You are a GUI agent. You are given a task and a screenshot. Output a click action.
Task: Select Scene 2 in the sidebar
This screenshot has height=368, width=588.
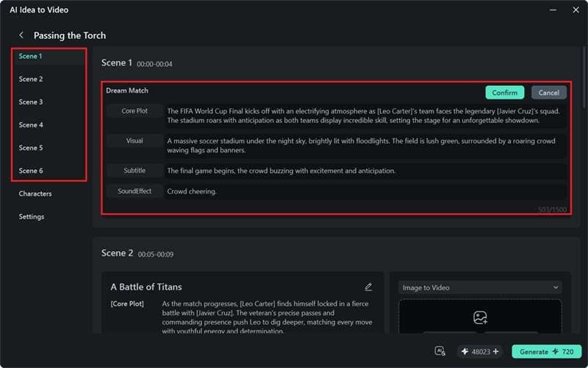pos(31,79)
